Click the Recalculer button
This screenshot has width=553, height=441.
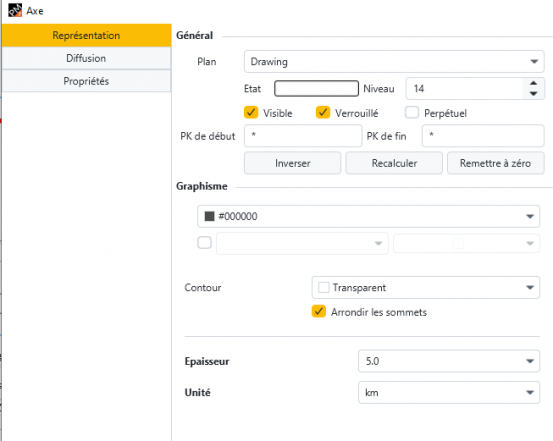click(x=394, y=163)
